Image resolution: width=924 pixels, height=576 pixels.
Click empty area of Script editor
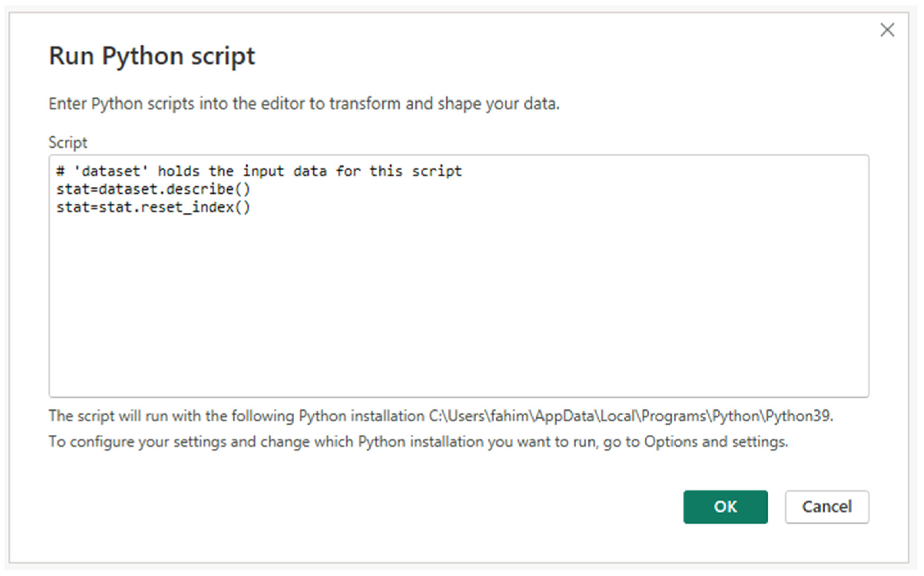(x=457, y=305)
